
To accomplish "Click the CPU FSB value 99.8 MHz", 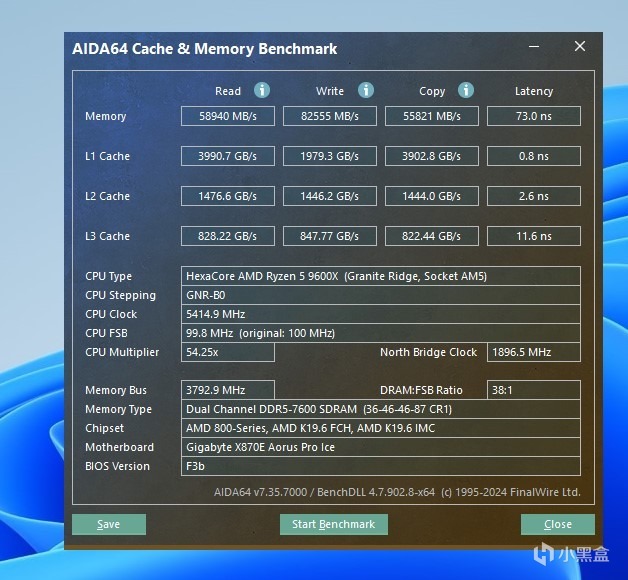I will click(x=381, y=333).
